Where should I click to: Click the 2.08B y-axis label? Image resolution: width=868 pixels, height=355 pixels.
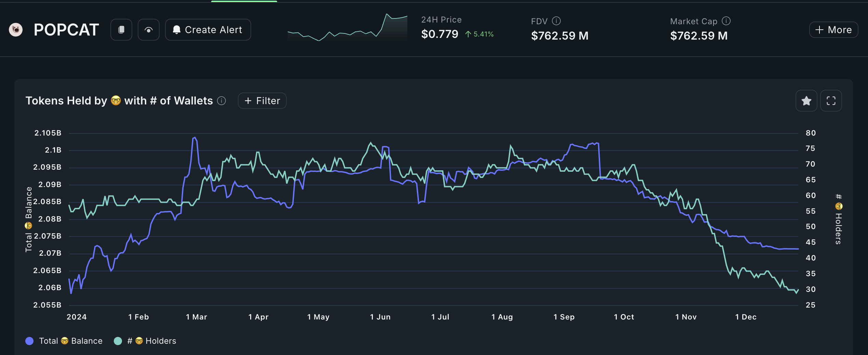coord(50,219)
